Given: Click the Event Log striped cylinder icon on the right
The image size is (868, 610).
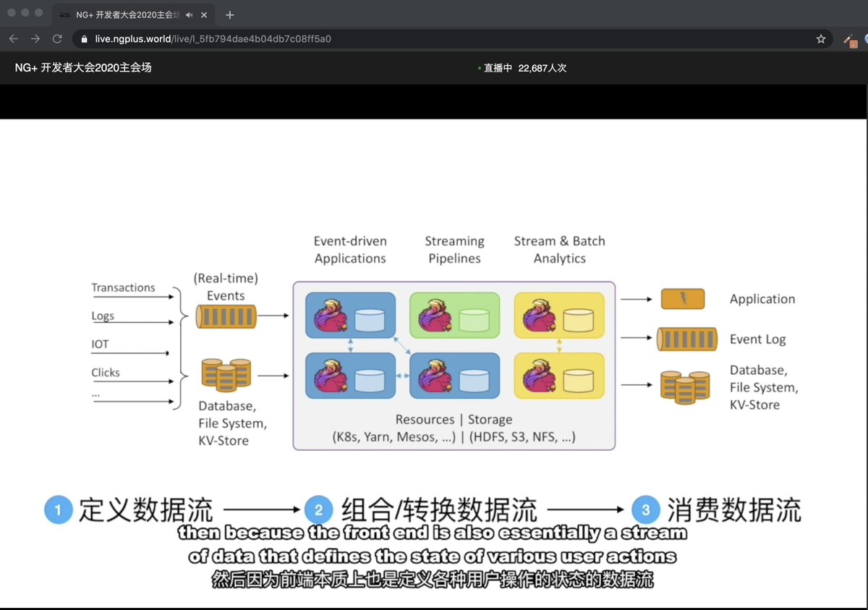Looking at the screenshot, I should click(686, 339).
